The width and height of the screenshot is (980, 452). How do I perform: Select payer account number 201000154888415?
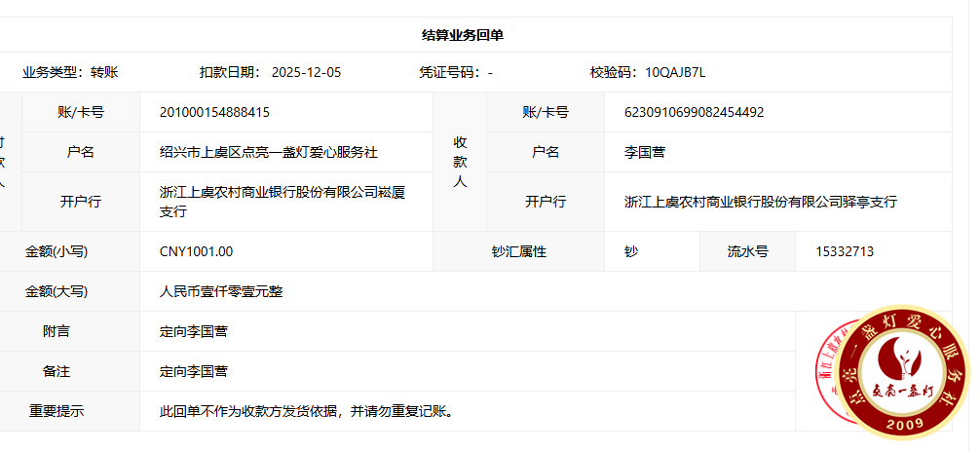215,113
